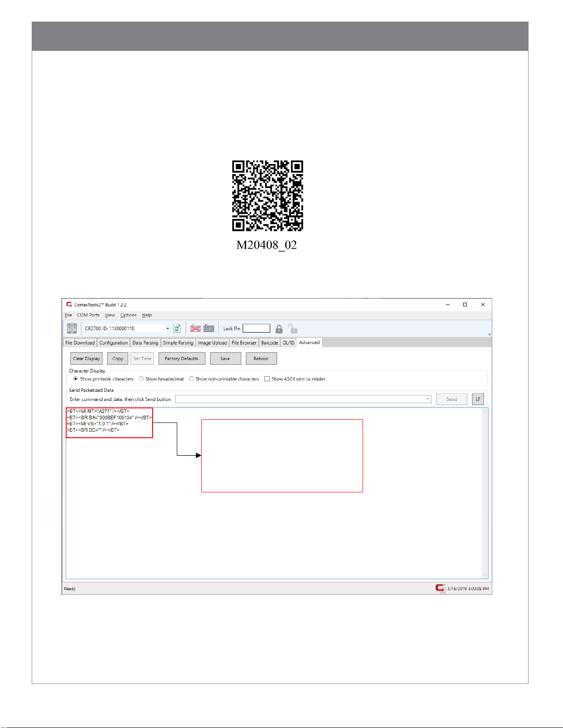563x728 pixels.
Task: Click the CortexTools2 logo in title bar
Action: coord(69,305)
